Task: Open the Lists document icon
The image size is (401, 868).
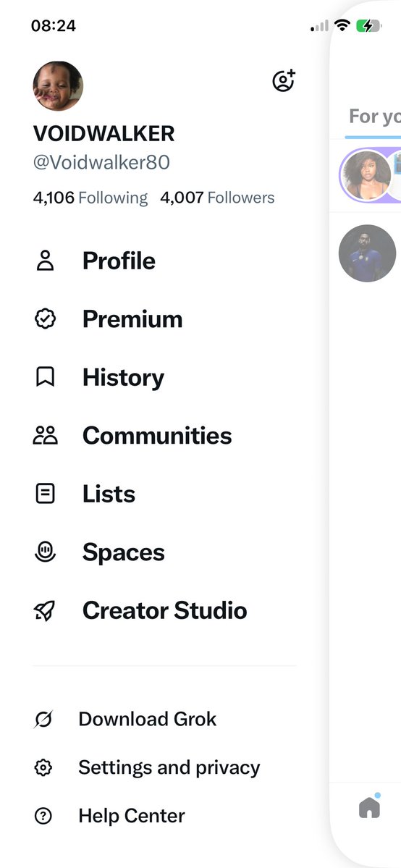Action: (x=45, y=494)
